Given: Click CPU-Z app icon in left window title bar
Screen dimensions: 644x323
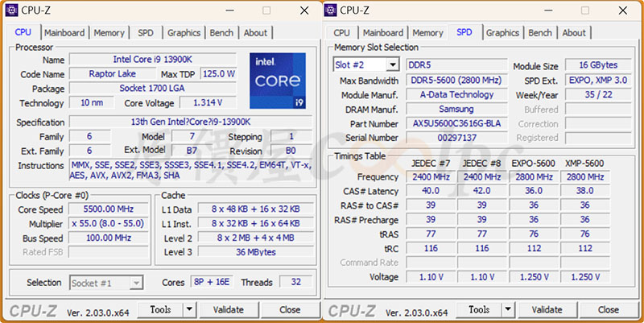Looking at the screenshot, I should click(x=11, y=10).
